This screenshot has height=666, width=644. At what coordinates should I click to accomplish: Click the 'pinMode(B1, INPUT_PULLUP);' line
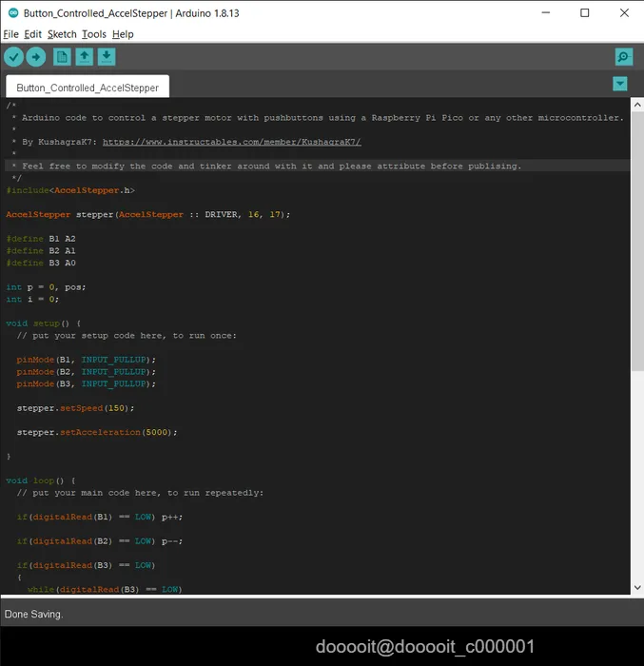(x=87, y=360)
